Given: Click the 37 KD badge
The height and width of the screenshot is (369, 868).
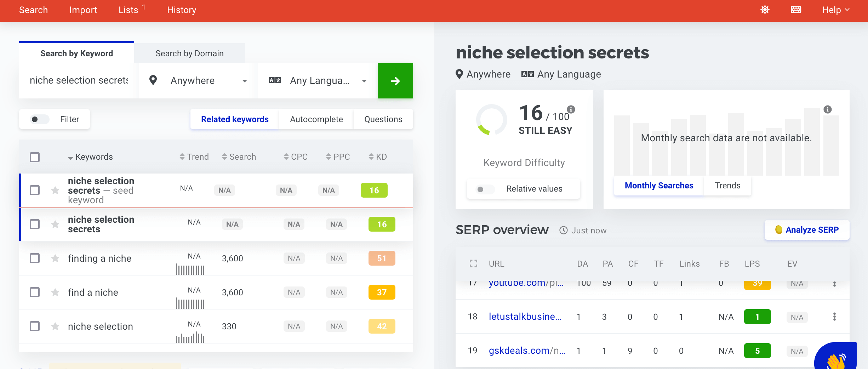Looking at the screenshot, I should [x=382, y=292].
